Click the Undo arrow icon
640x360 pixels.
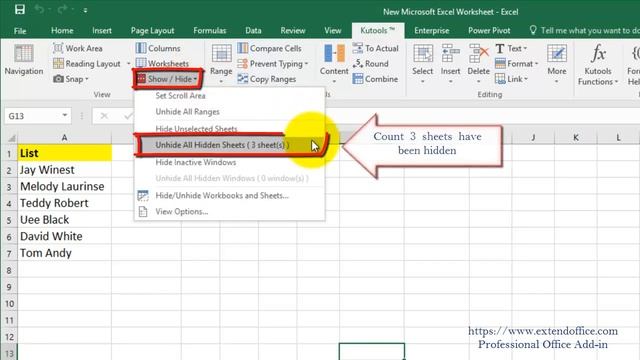pos(39,9)
